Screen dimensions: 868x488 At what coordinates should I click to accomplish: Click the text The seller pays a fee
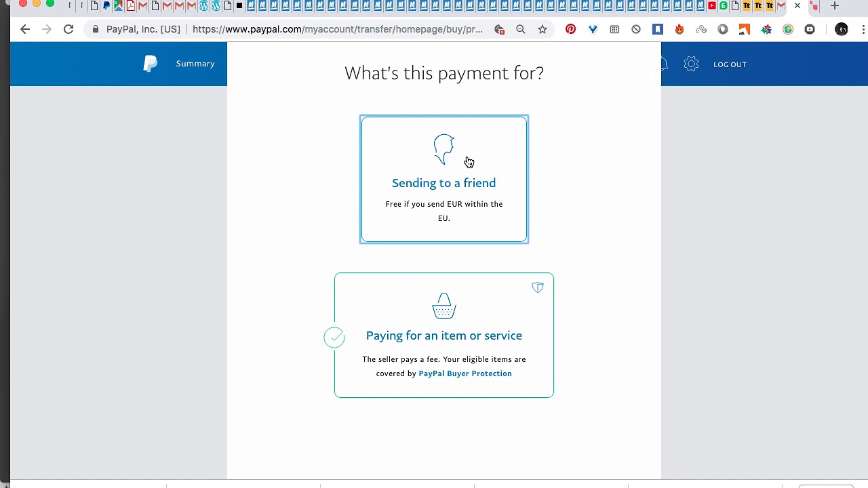pyautogui.click(x=401, y=359)
